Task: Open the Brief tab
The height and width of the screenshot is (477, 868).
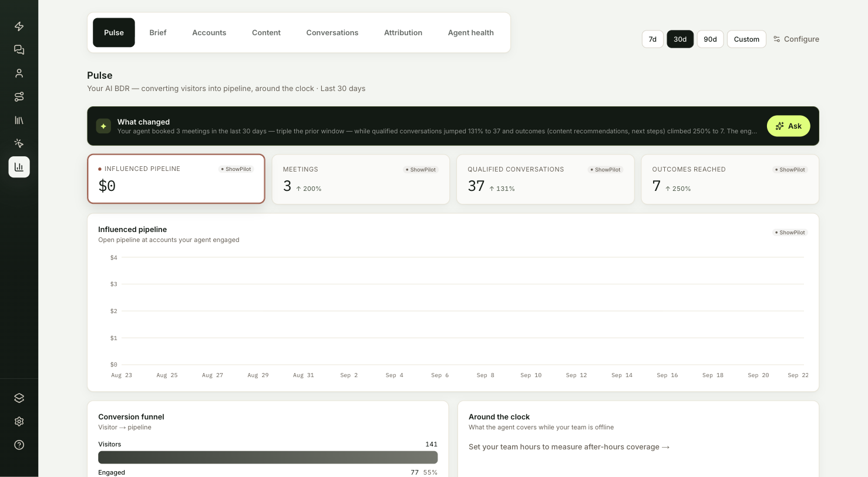Action: pos(158,32)
